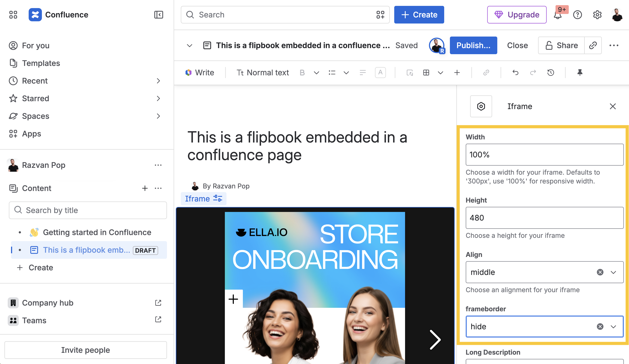Go to next flipbook page arrow
This screenshot has height=364, width=629.
click(435, 340)
